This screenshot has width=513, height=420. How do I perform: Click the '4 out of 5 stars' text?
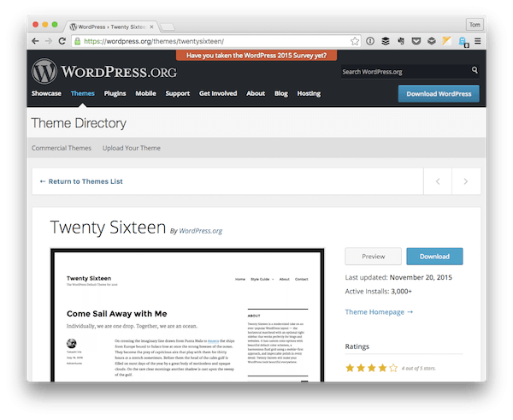pyautogui.click(x=418, y=369)
